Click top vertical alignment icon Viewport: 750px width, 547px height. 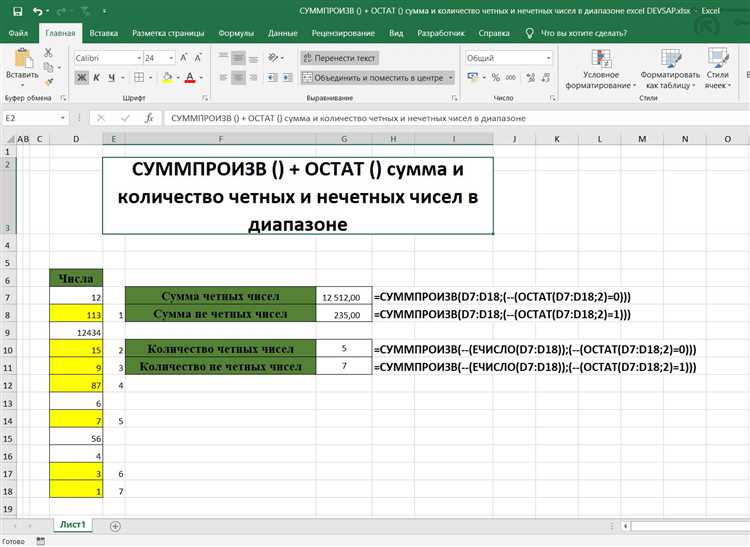coord(223,58)
